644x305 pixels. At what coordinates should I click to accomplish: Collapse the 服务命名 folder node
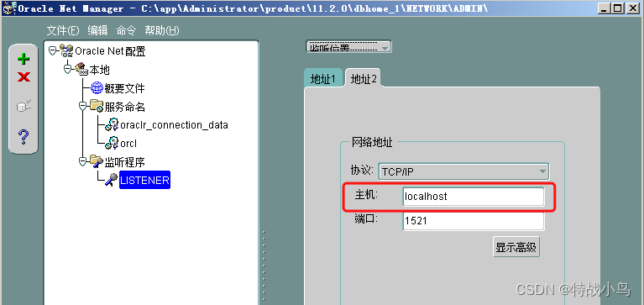[82, 107]
